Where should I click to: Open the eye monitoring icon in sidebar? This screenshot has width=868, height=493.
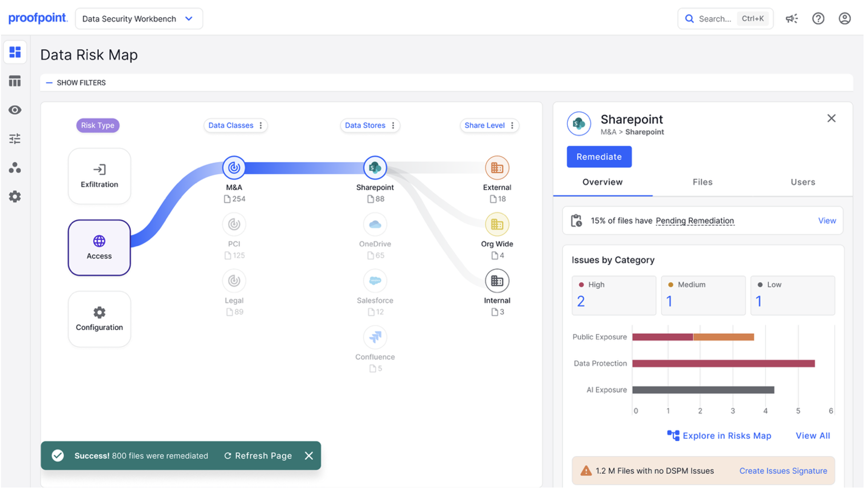[x=15, y=110]
